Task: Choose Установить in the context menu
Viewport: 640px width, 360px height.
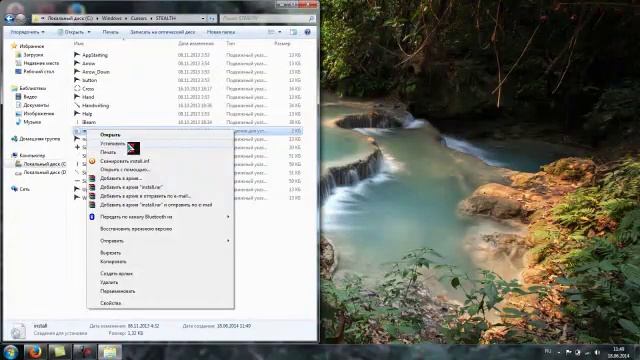Action: coord(113,144)
